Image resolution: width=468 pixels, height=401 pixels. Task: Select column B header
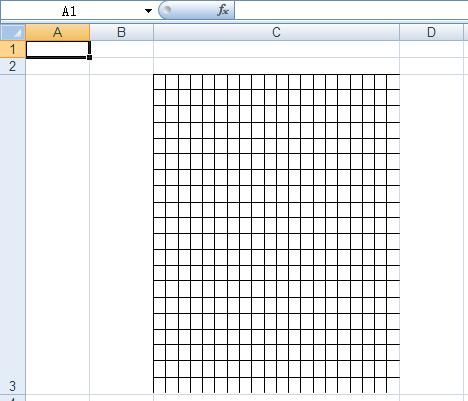[121, 32]
